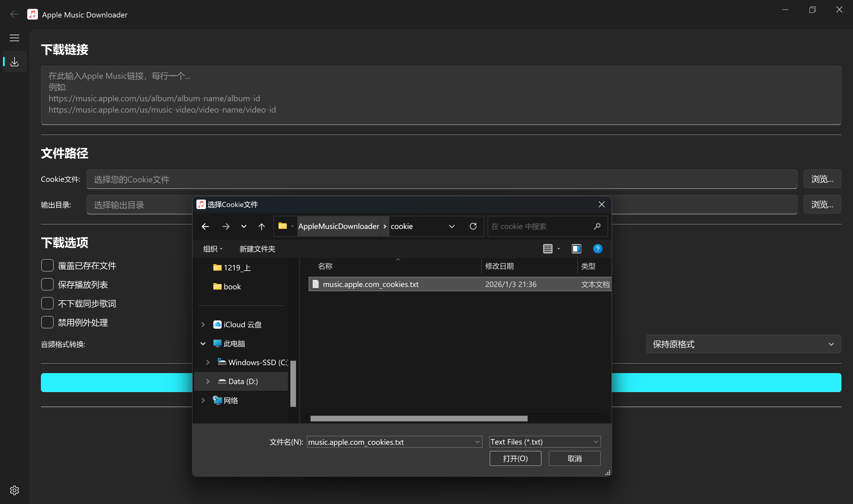Open the Text Files (*.txt) filter dropdown
The image size is (853, 504).
[x=545, y=442]
